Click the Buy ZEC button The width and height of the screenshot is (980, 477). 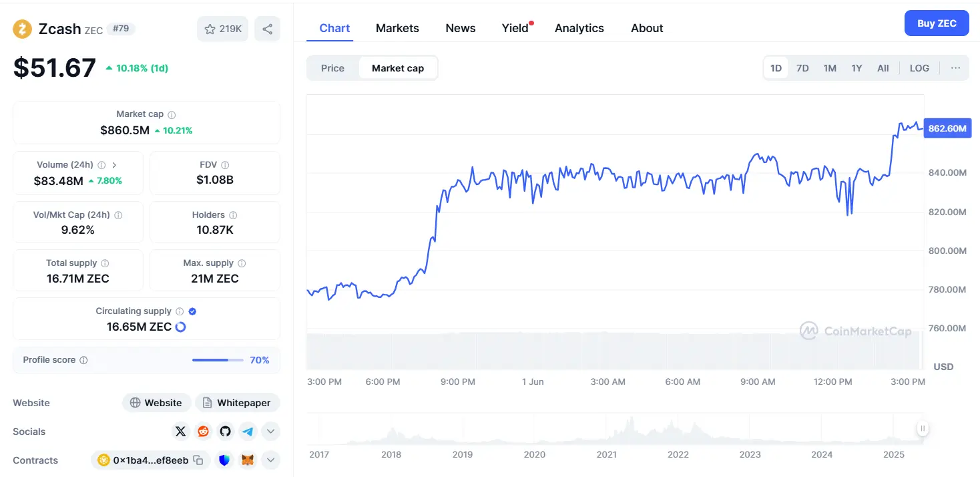937,23
